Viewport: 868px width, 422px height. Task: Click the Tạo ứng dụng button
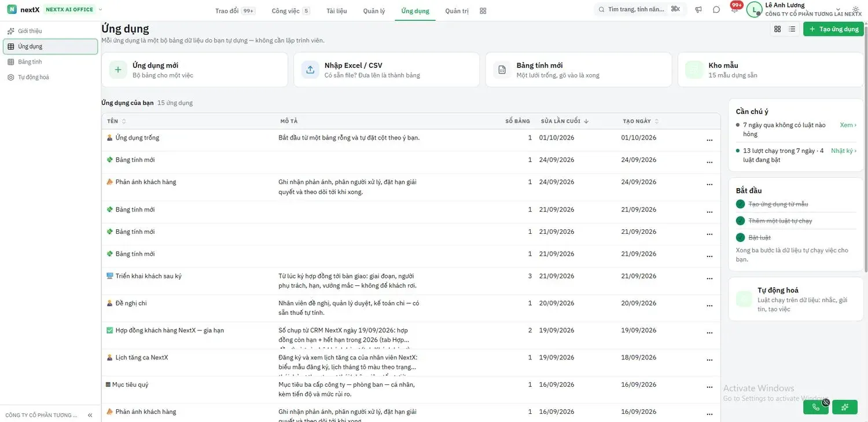[x=833, y=29]
